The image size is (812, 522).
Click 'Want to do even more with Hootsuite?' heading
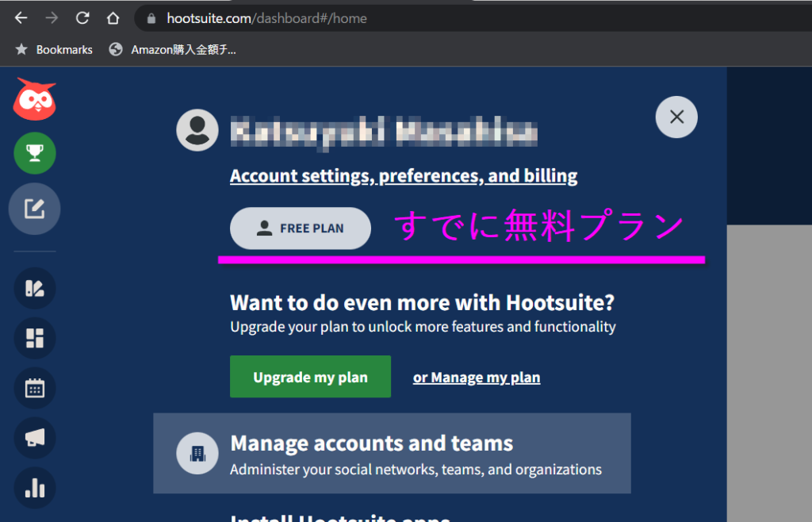point(422,302)
